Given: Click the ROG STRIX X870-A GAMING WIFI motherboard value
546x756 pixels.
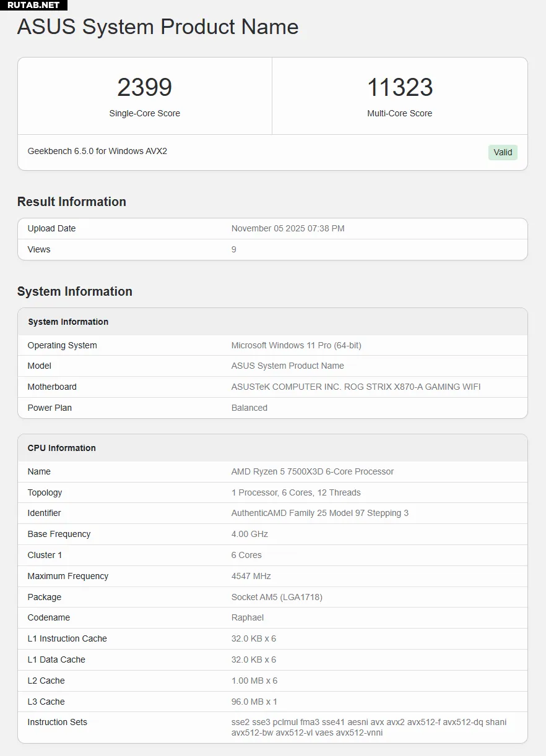Looking at the screenshot, I should point(356,387).
